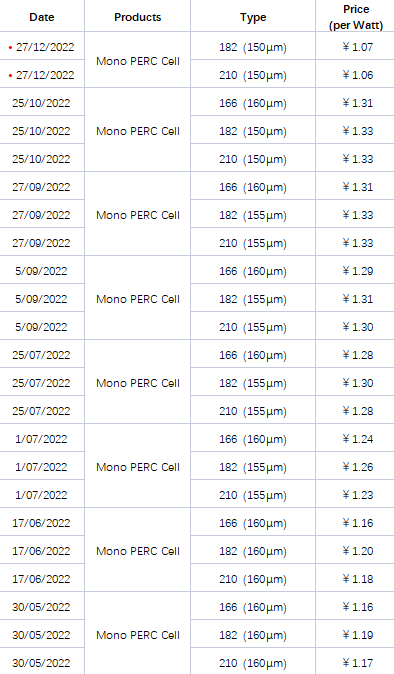Click the 166 (160μm) type on 25/10/2022

[x=253, y=103]
